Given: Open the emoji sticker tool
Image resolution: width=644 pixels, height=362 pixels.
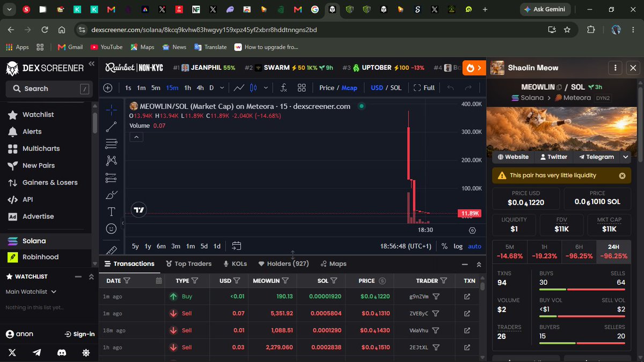Looking at the screenshot, I should (111, 228).
